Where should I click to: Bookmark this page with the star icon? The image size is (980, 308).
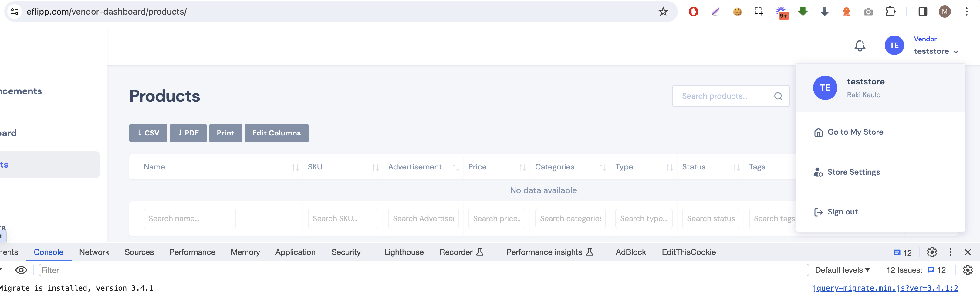[663, 12]
